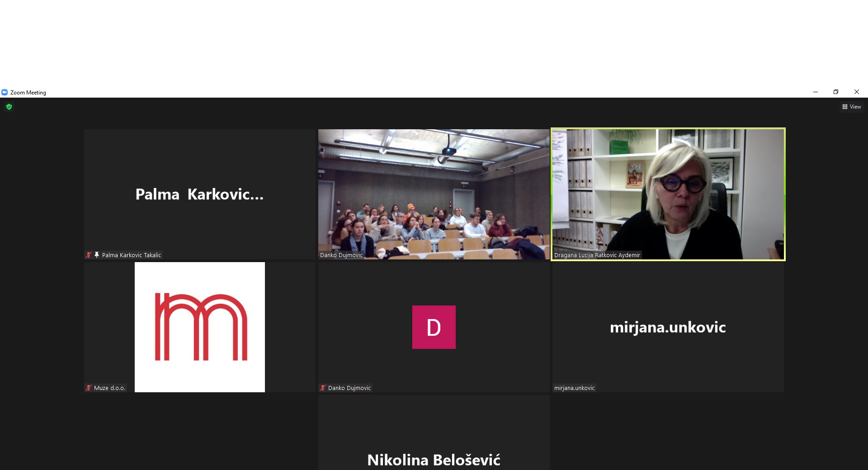Screen dimensions: 868x470
Task: Click the green encryption shield icon
Action: point(9,107)
